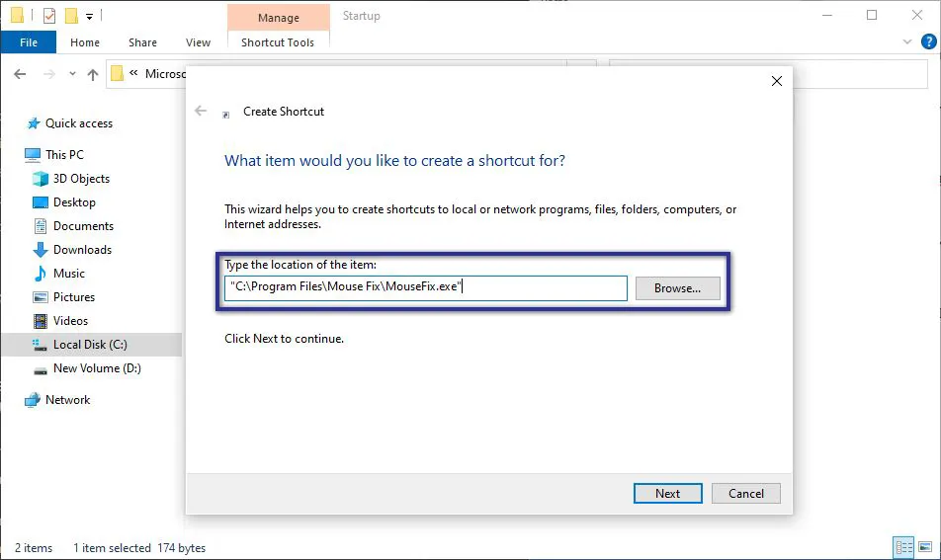Click the address bar folder icon

tap(118, 74)
